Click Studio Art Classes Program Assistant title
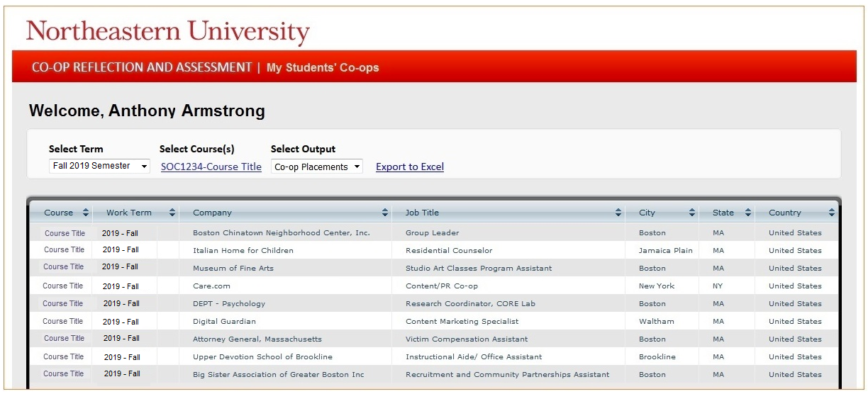The image size is (868, 394). [479, 268]
